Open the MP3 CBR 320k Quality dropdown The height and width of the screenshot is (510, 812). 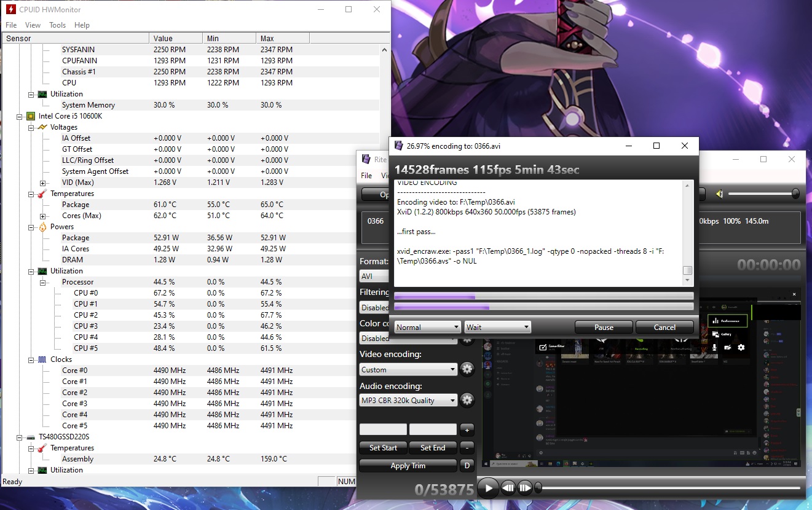coord(408,400)
